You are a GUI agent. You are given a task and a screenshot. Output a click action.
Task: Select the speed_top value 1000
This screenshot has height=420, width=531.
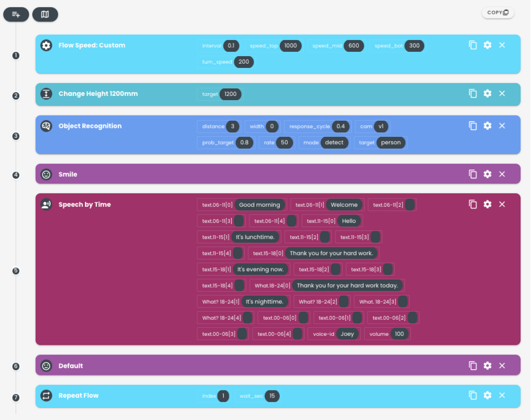click(x=291, y=46)
